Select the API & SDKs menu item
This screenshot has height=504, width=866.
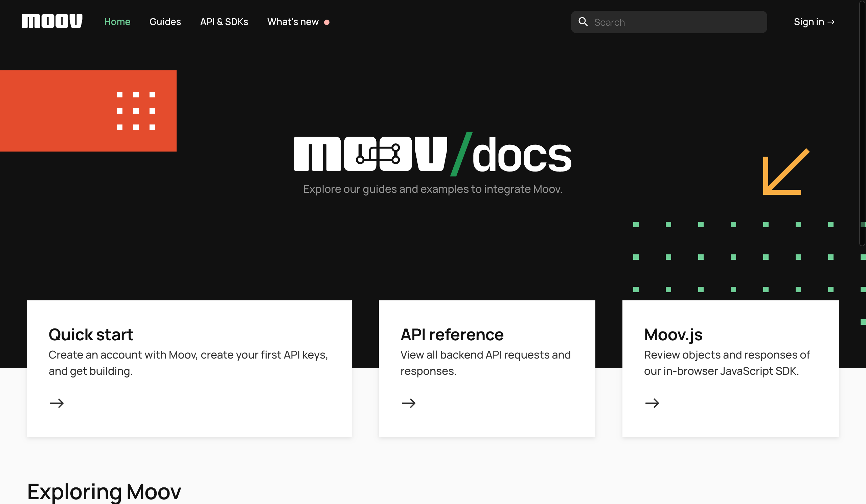pyautogui.click(x=224, y=22)
